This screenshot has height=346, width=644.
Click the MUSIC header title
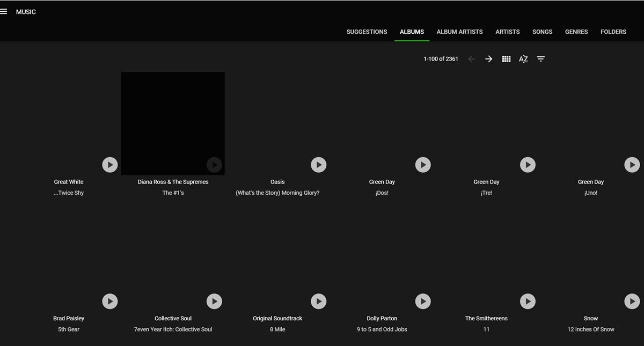26,12
